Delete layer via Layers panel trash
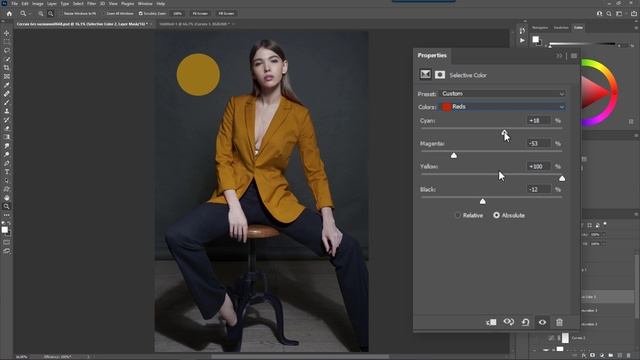The image size is (640, 360). tap(629, 356)
